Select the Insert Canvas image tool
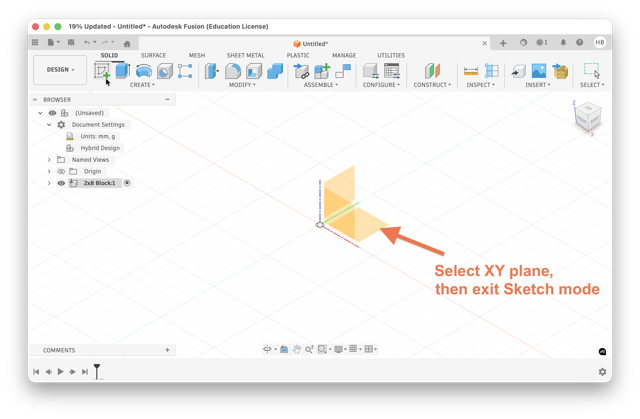 [539, 71]
